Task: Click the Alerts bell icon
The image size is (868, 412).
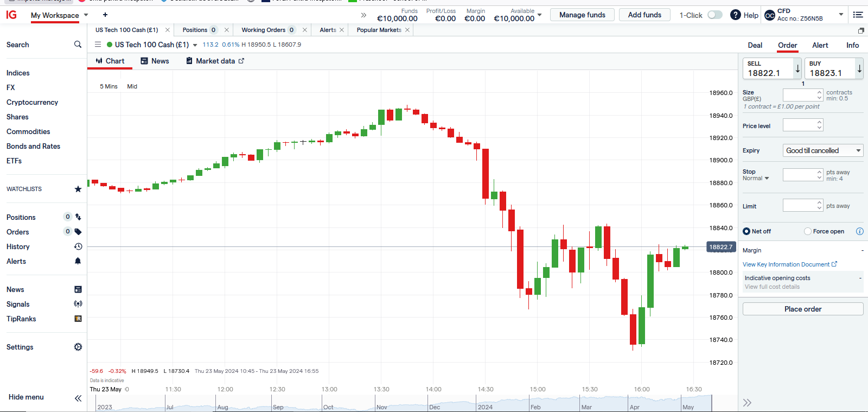Action: click(78, 261)
